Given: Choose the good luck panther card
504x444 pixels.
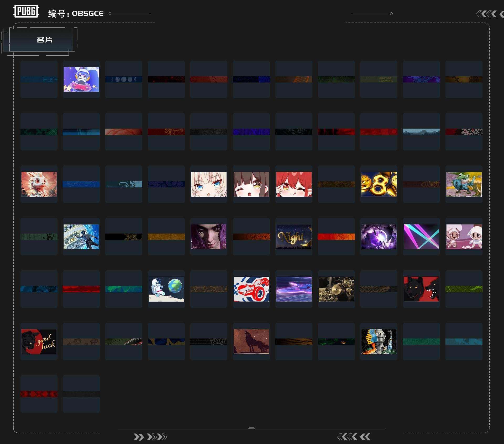Looking at the screenshot, I should (39, 342).
